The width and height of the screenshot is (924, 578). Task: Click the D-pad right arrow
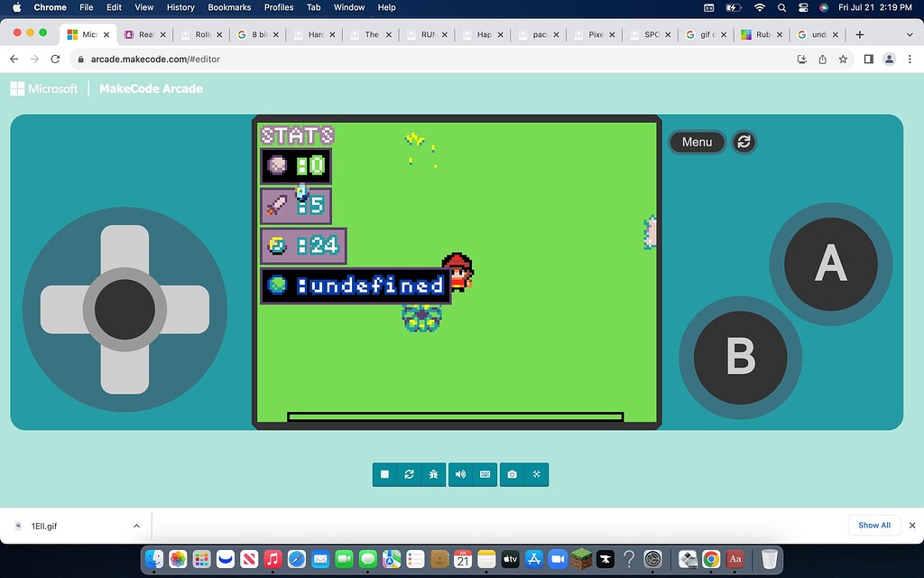click(188, 310)
